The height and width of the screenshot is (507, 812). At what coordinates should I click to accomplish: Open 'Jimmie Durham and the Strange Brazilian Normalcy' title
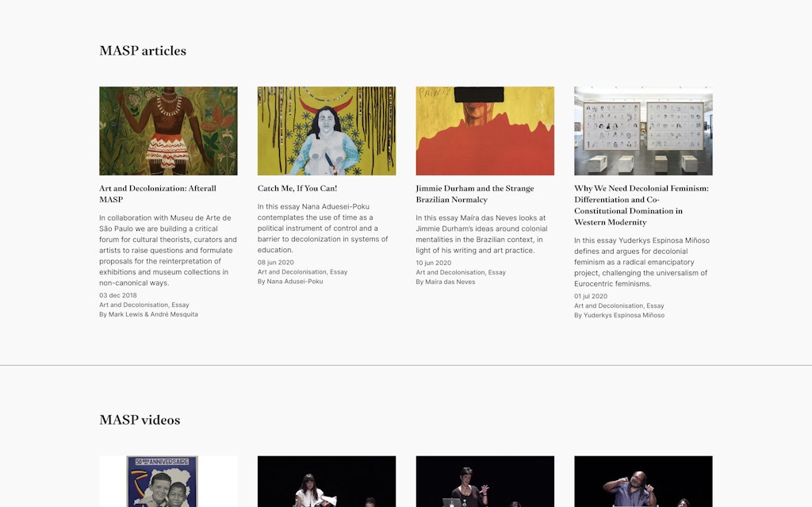[474, 194]
